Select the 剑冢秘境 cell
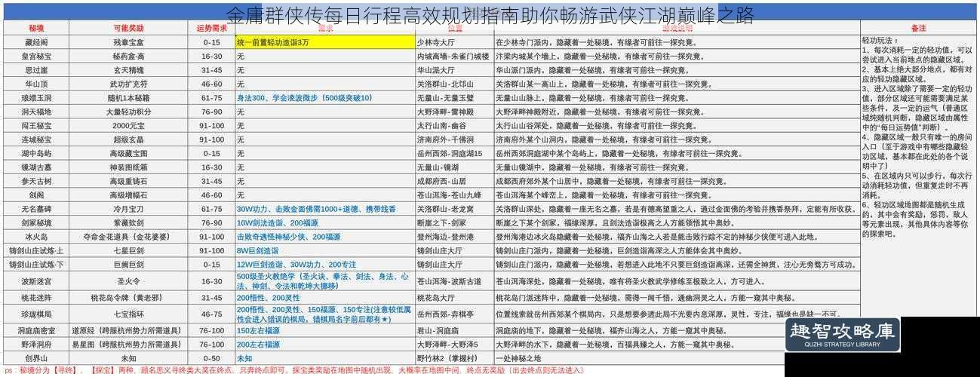Image resolution: width=980 pixels, height=377 pixels. 36,222
